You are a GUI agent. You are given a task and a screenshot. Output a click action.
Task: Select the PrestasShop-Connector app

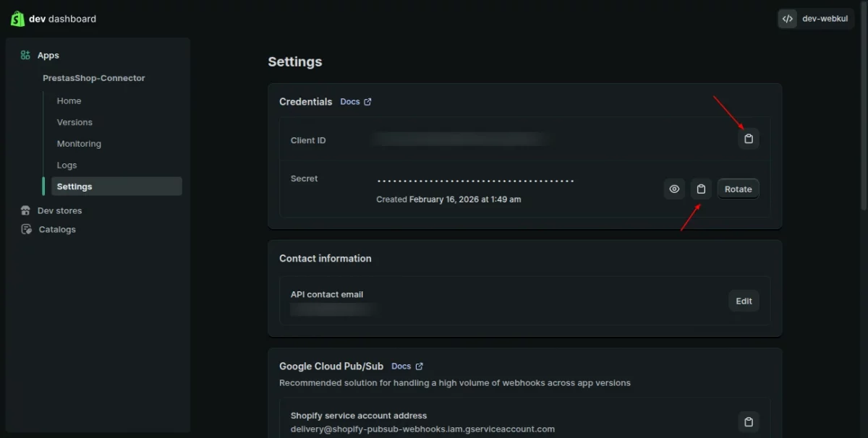click(x=94, y=78)
